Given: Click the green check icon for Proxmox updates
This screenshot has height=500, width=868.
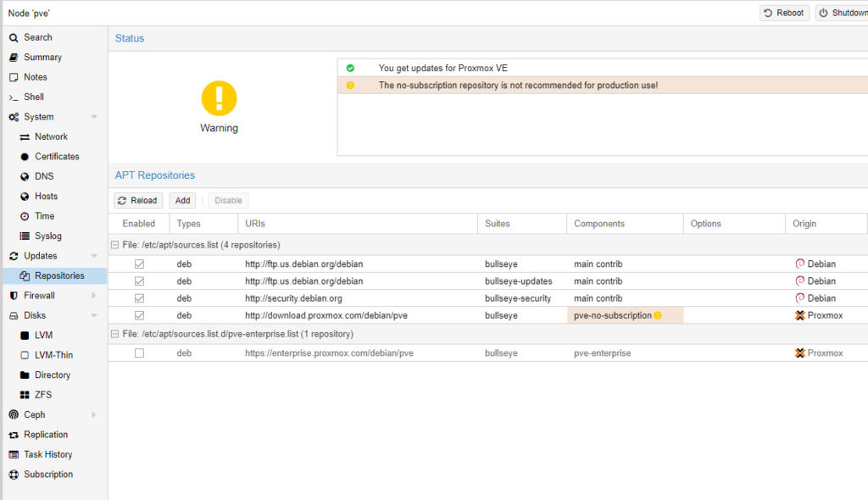Looking at the screenshot, I should [350, 68].
